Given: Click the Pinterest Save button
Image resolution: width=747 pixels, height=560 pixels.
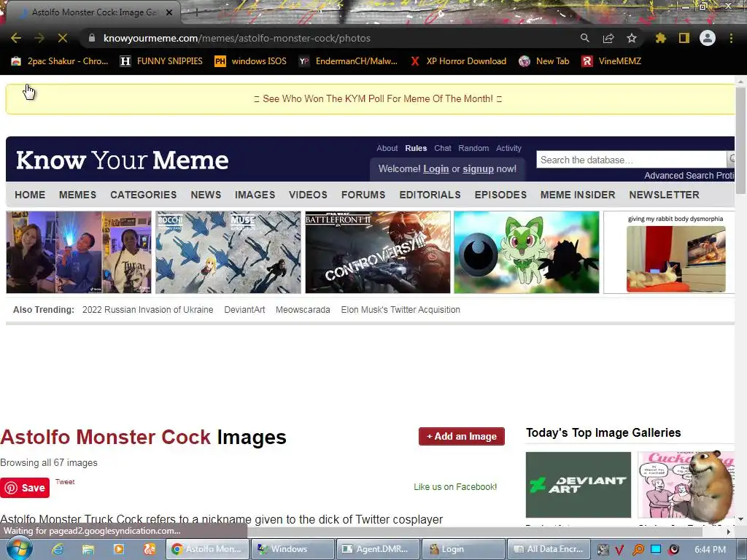Looking at the screenshot, I should pos(25,488).
